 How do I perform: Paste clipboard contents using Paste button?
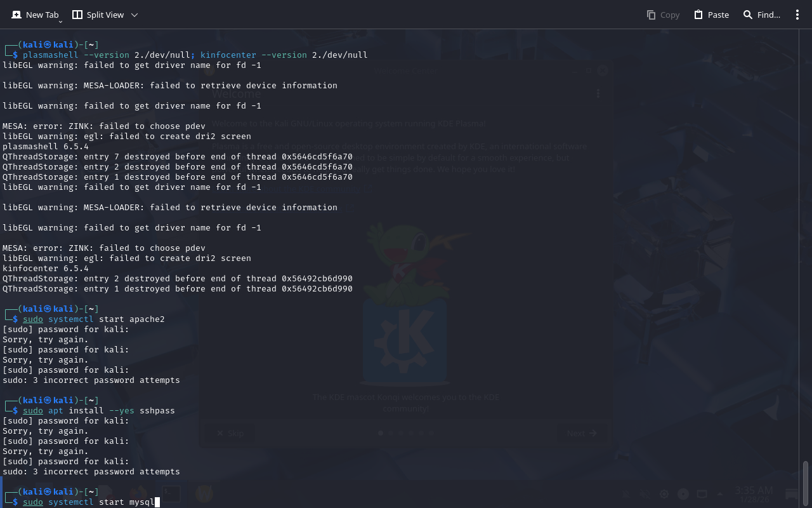pos(711,15)
